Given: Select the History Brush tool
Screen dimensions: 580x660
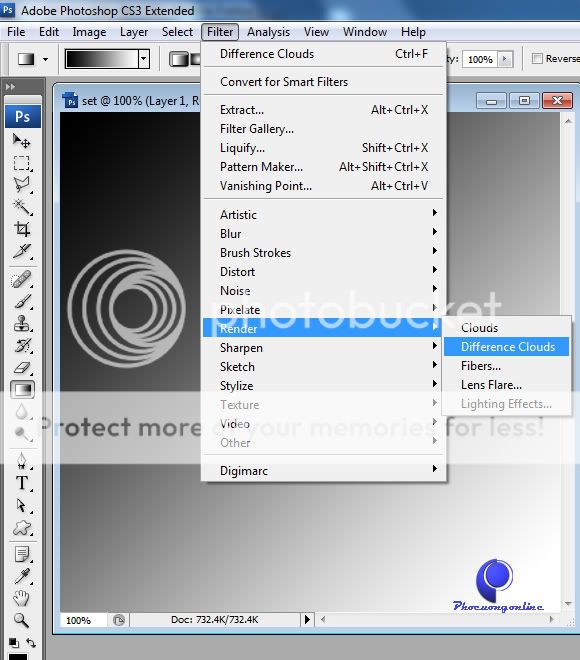Looking at the screenshot, I should tap(21, 346).
